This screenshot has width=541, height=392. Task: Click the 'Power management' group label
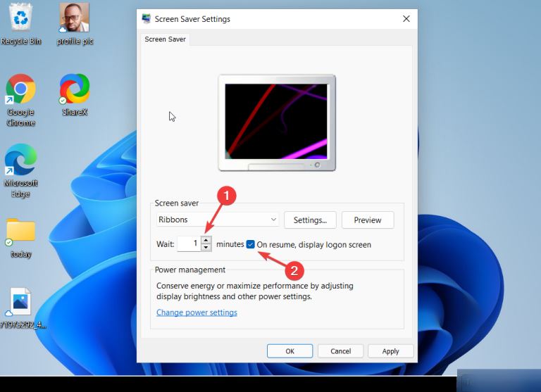(189, 270)
